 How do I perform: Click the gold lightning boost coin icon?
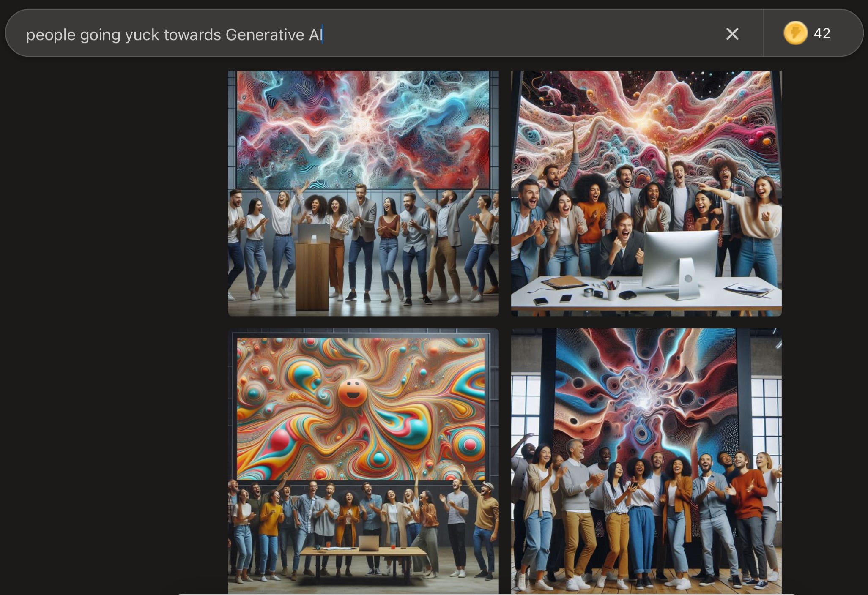[795, 33]
